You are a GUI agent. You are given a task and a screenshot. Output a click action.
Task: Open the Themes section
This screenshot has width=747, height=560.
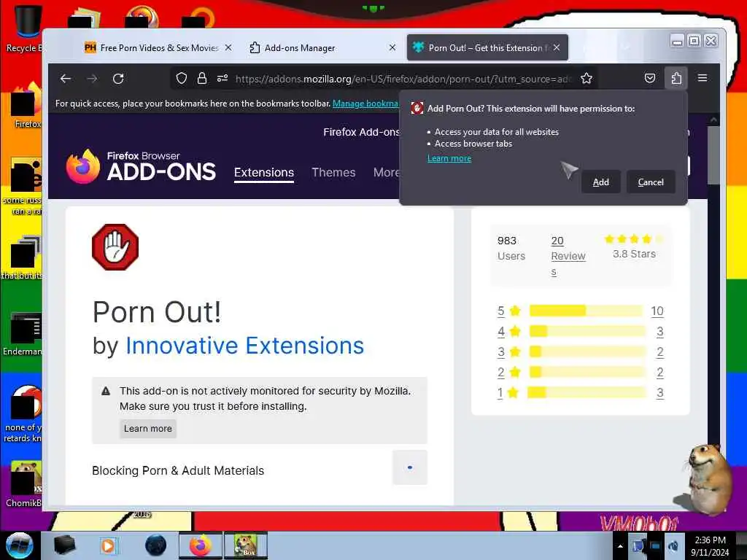coord(333,172)
